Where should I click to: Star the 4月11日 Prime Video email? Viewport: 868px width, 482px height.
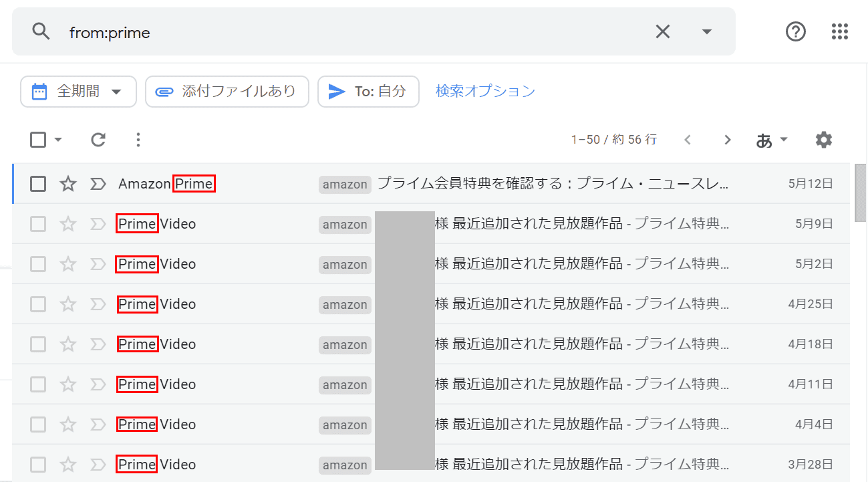[68, 384]
